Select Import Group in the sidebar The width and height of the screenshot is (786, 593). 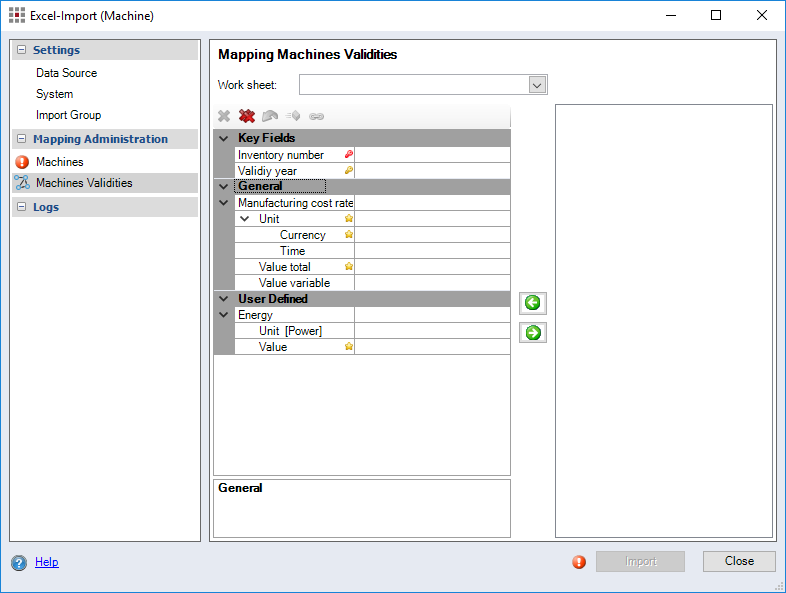pyautogui.click(x=68, y=115)
